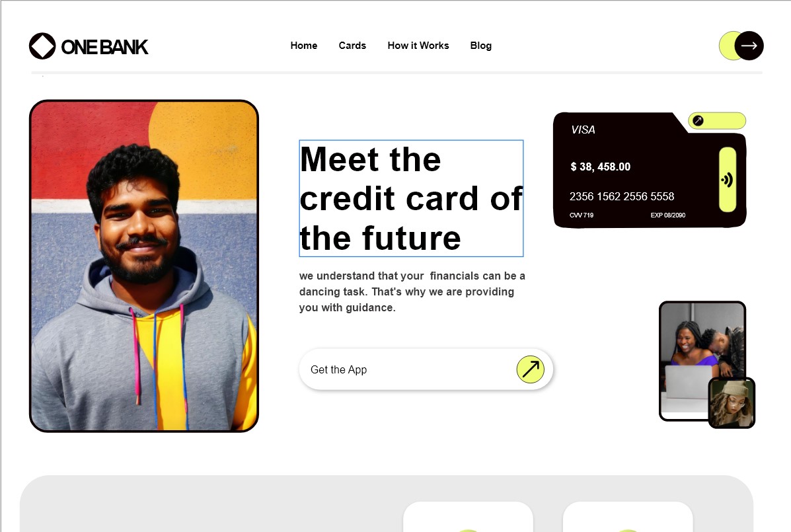The width and height of the screenshot is (791, 532).
Task: Open How it Works section
Action: [418, 46]
